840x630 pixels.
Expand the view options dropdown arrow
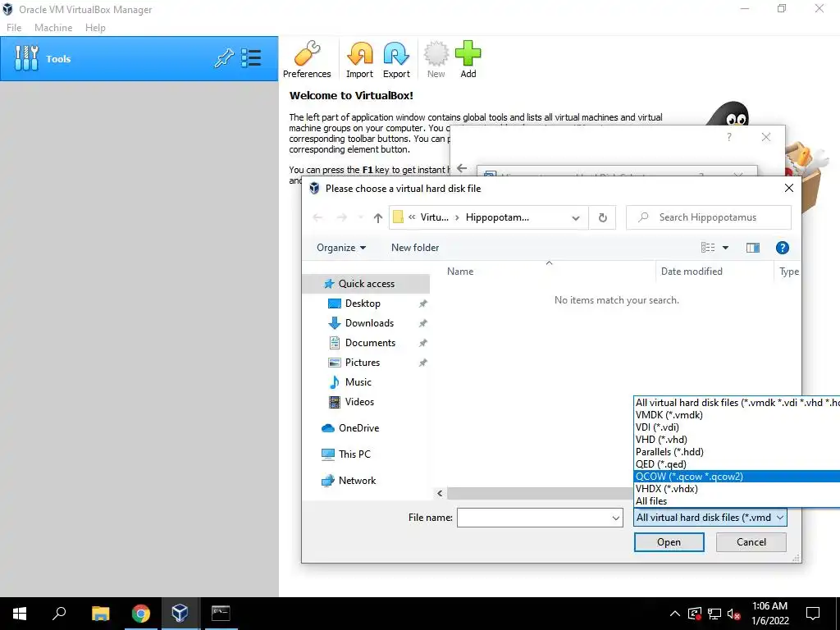(x=725, y=248)
